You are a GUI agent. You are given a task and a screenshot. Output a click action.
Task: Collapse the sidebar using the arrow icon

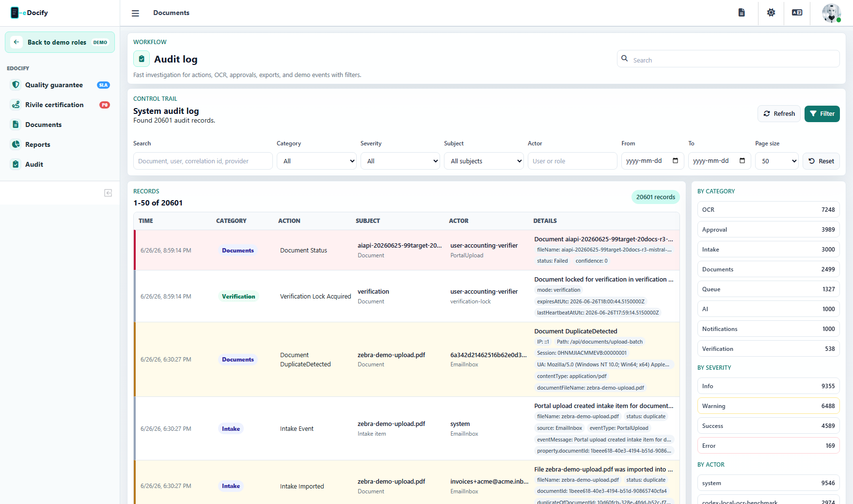(x=108, y=193)
